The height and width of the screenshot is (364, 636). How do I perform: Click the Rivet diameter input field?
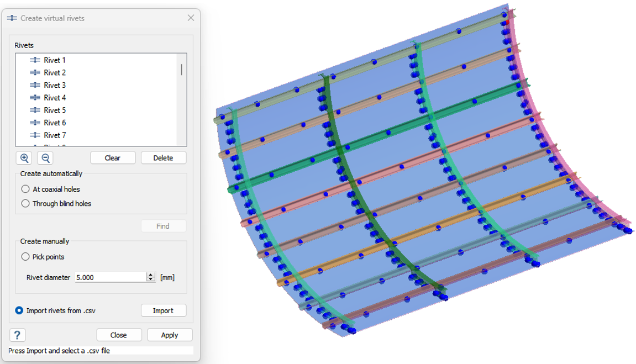coord(109,277)
